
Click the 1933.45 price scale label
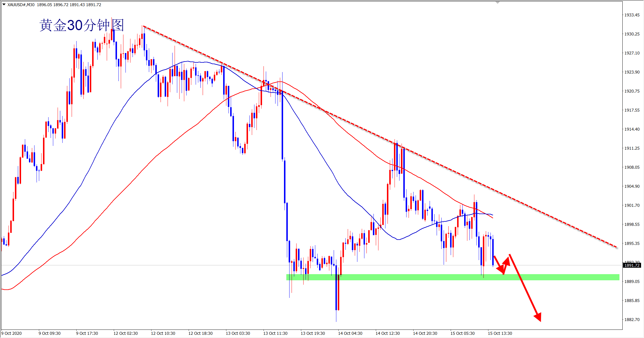pos(632,15)
